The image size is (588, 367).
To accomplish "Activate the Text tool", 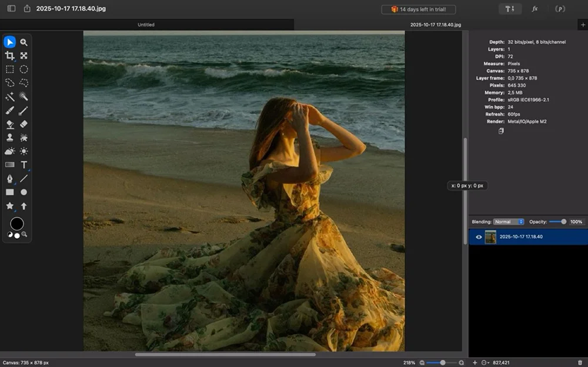I will pos(24,165).
